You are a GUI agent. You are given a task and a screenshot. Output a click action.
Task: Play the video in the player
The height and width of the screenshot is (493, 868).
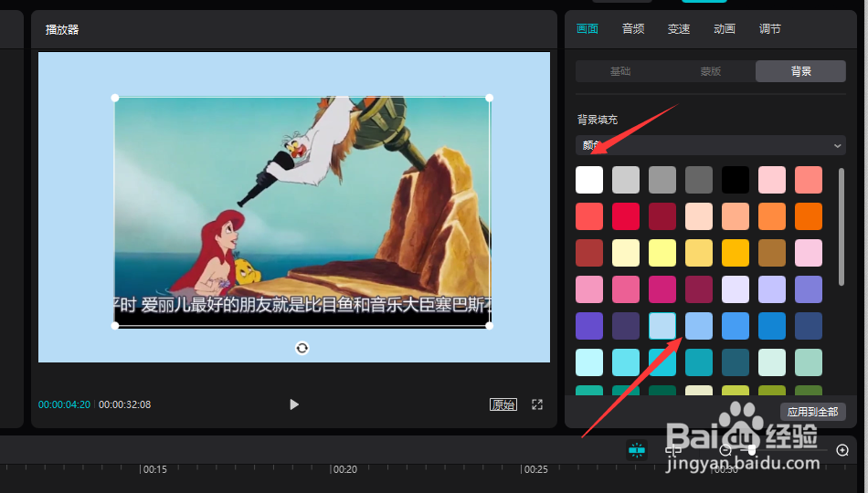[x=294, y=404]
